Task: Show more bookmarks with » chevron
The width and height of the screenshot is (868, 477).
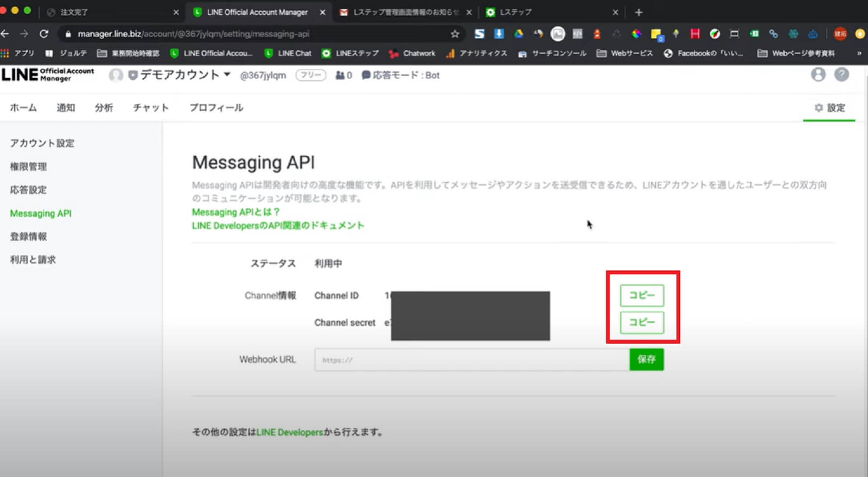Action: point(859,53)
